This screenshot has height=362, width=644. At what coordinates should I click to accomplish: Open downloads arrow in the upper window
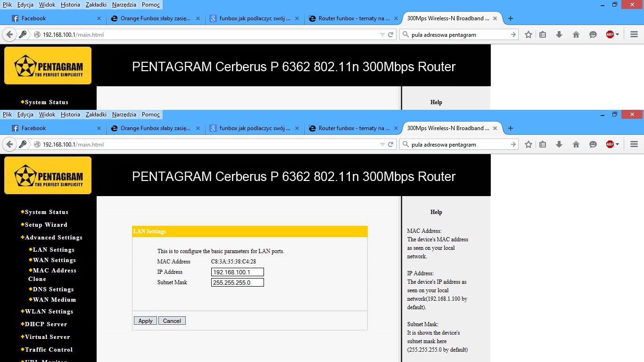pos(559,34)
